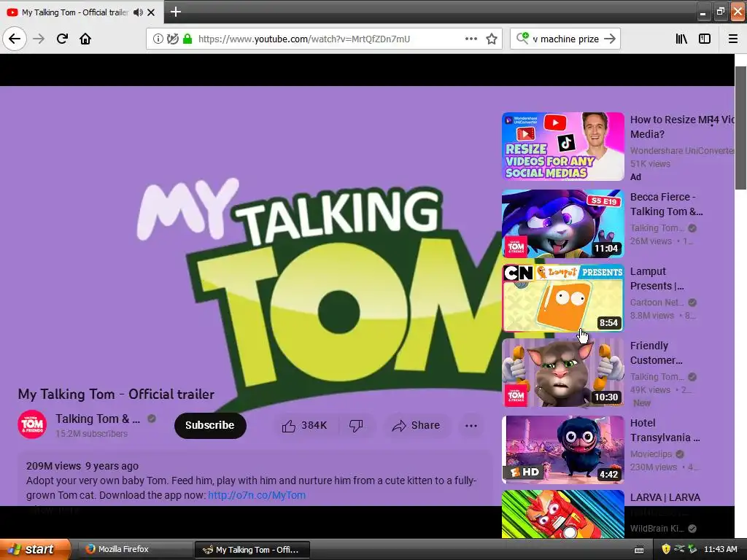Screen dimensions: 747x560
Task: Close the My Talking Tom tab
Action: pos(151,12)
